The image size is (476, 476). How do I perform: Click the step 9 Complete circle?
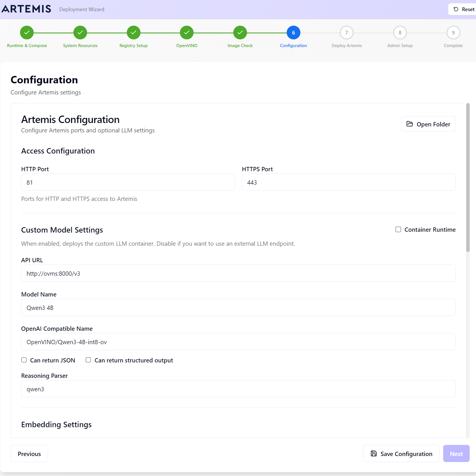click(453, 33)
